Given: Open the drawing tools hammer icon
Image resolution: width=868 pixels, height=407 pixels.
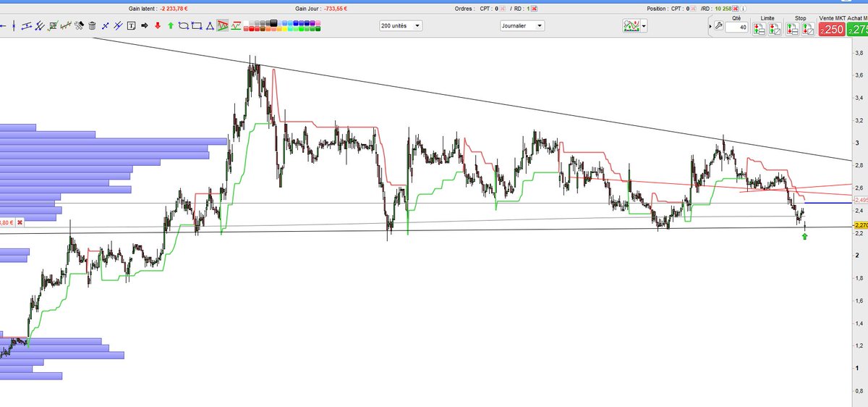Looking at the screenshot, I should 80,25.
